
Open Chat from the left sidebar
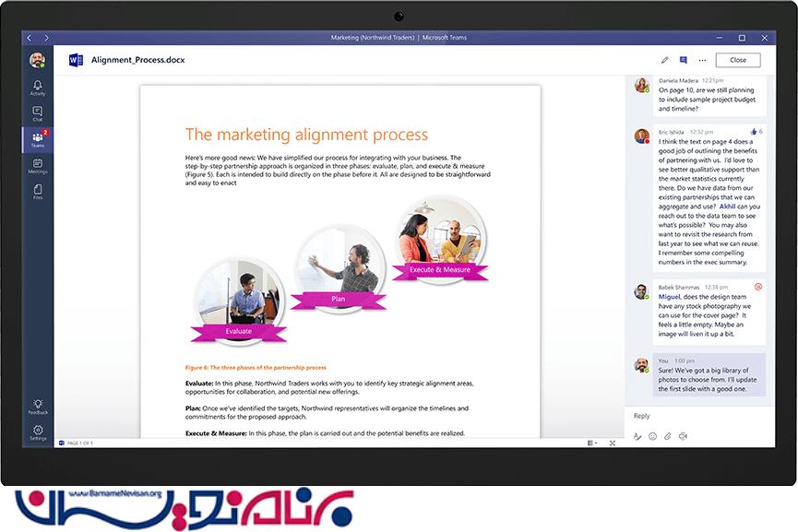click(38, 114)
